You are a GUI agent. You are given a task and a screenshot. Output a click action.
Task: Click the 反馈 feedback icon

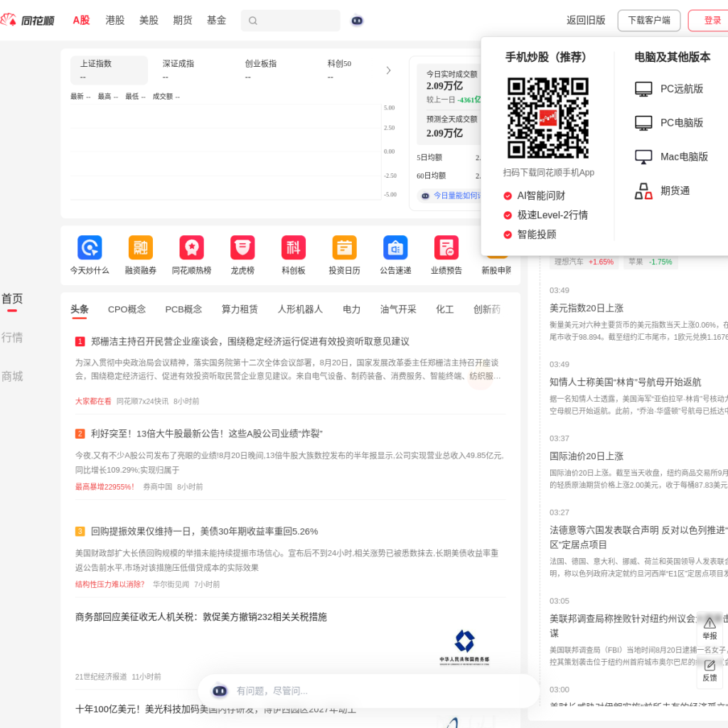click(710, 670)
